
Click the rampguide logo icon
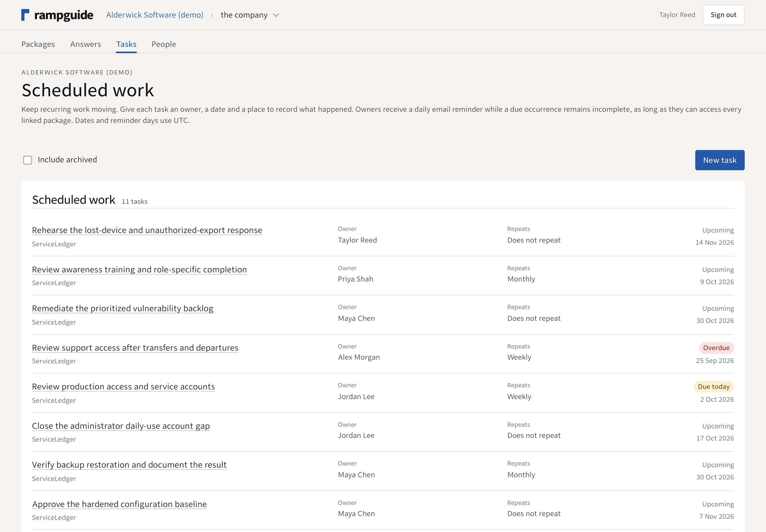point(25,15)
